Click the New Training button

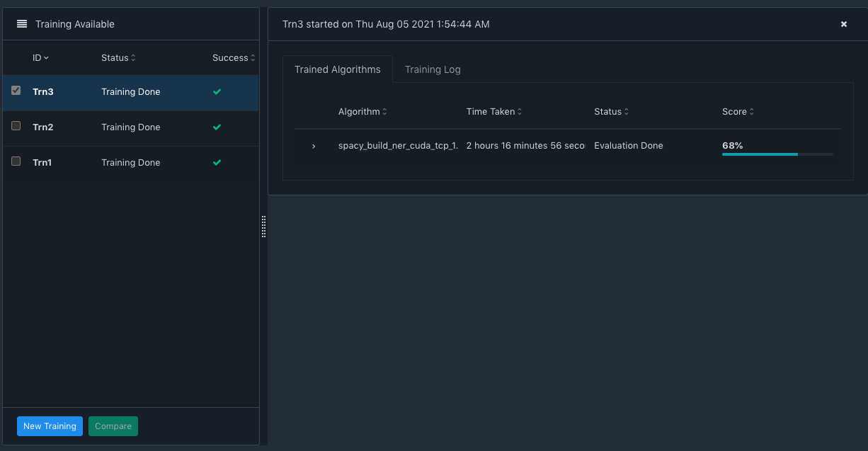click(50, 426)
